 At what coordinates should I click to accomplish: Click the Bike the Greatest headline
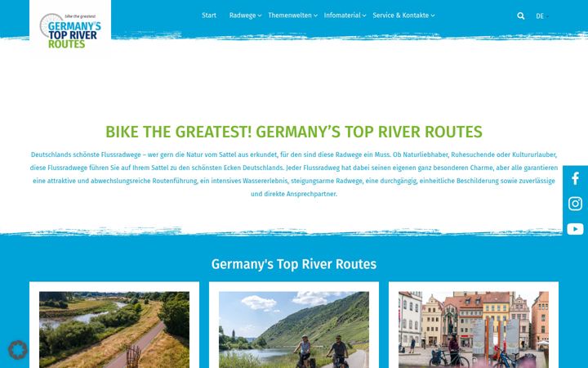(x=294, y=132)
